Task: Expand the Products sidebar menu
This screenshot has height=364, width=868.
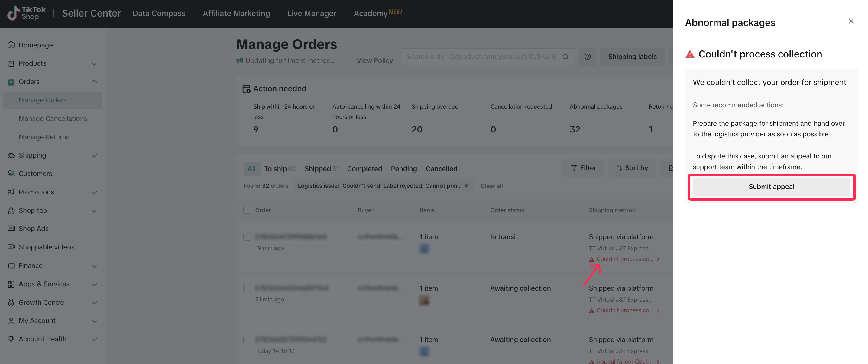Action: pos(94,64)
